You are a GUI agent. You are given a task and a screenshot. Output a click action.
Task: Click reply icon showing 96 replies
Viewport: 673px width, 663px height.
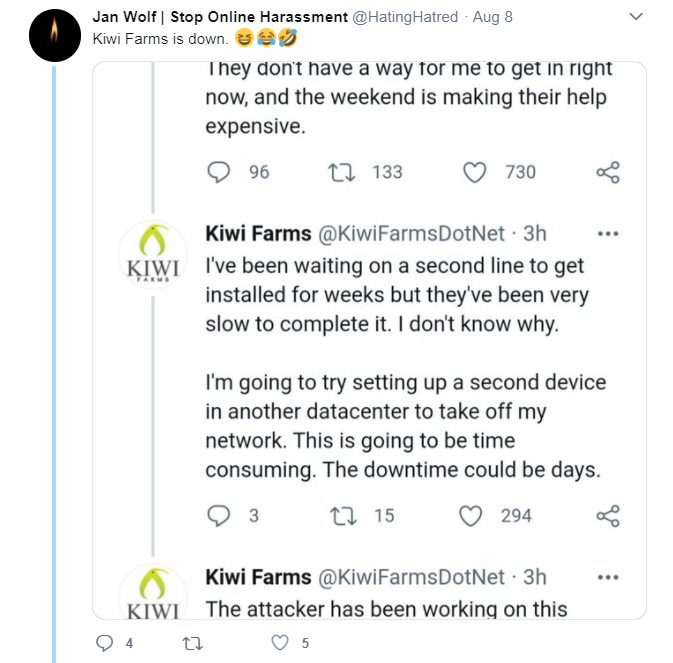(218, 173)
